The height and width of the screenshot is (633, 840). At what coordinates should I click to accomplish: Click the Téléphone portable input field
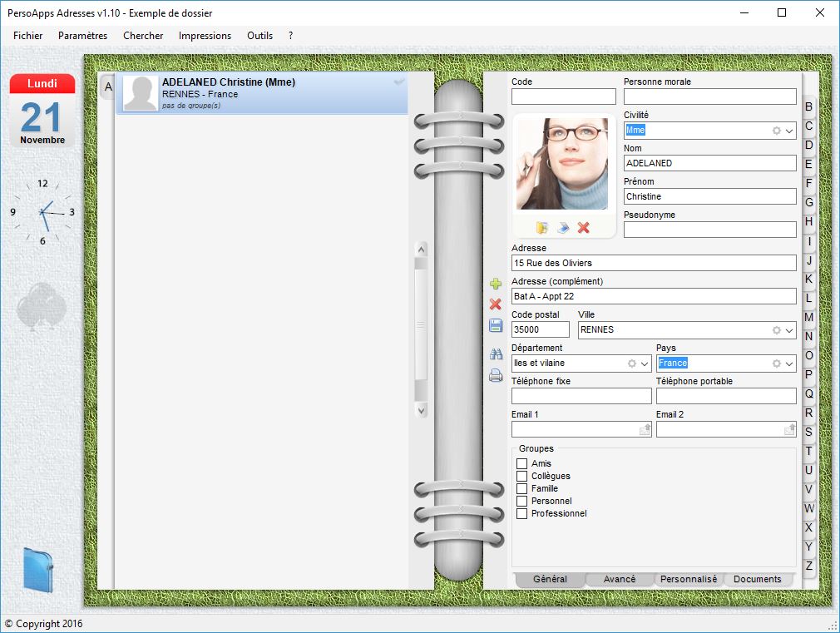pyautogui.click(x=726, y=396)
